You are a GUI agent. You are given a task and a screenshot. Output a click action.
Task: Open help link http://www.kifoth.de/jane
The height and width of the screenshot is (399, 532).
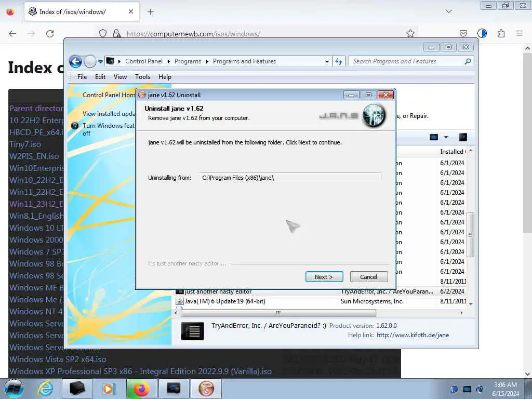[x=413, y=335]
